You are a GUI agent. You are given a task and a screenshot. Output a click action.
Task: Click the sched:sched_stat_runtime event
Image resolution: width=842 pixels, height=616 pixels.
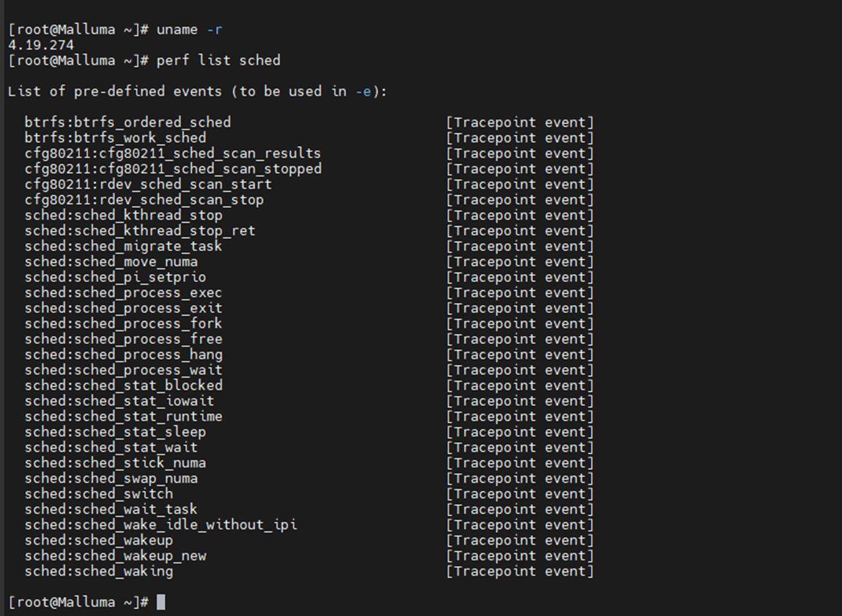click(123, 417)
